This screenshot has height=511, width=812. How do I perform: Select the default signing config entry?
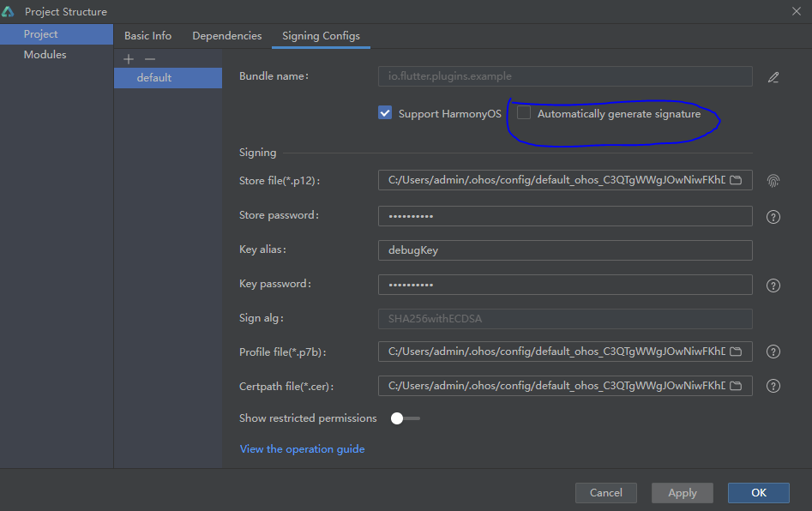[x=168, y=78]
